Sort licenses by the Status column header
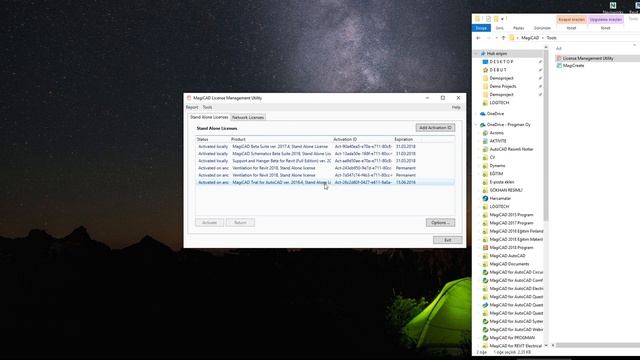Viewport: 640px width, 360px height. point(213,140)
